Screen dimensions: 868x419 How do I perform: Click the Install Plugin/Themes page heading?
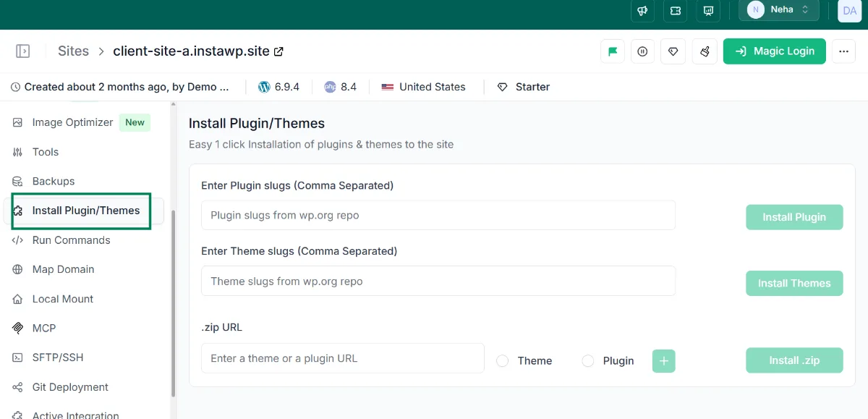pyautogui.click(x=257, y=124)
